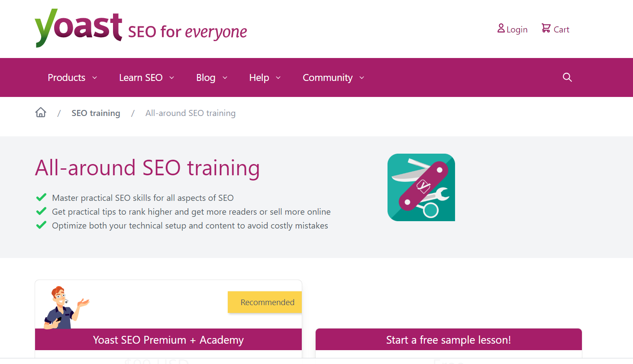The image size is (633, 364).
Task: Expand the Learn SEO dropdown chevron
Action: (172, 78)
